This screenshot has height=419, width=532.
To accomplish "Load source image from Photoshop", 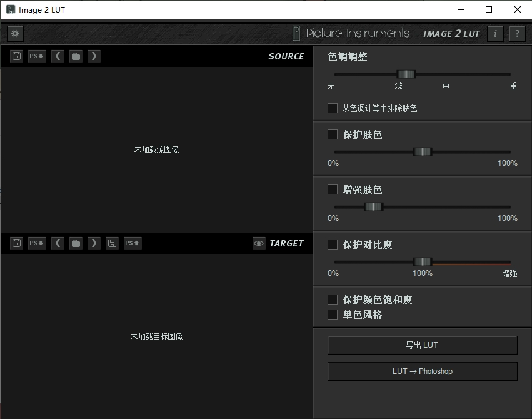I will 36,56.
